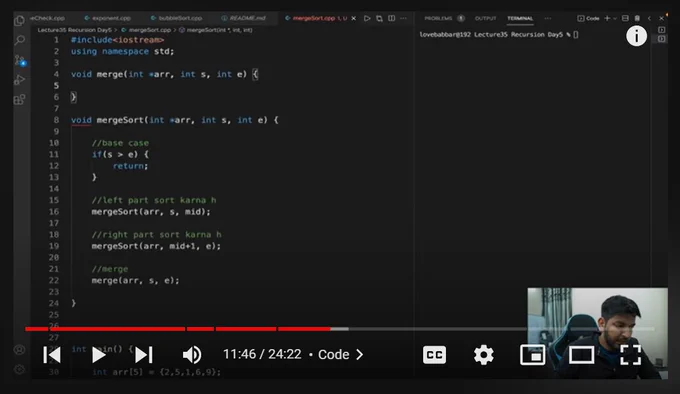Click the 'return;' statement on line 12
This screenshot has height=394, width=680.
tap(131, 166)
